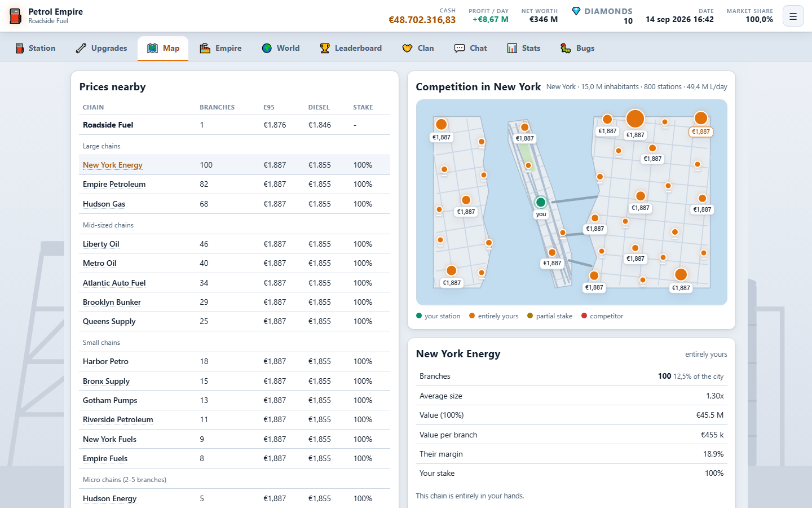Select Hudson Energy micro chain
Viewport: 812px width, 508px height.
click(x=109, y=498)
